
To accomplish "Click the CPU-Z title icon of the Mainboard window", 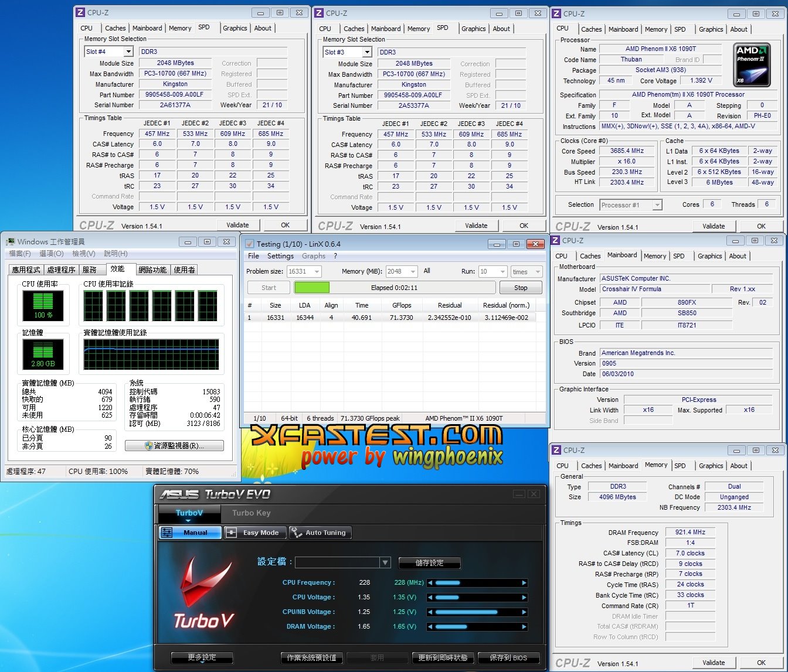I will [x=556, y=240].
